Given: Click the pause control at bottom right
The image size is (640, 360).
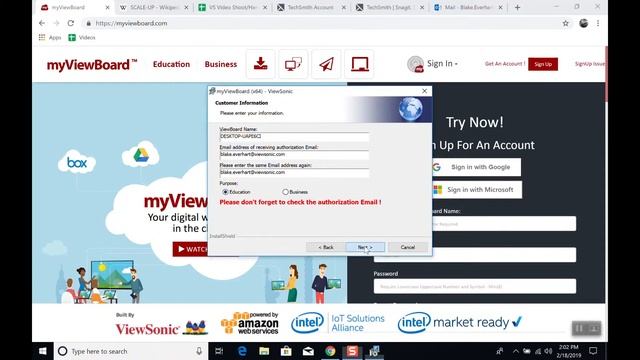Looking at the screenshot, I should point(579,328).
